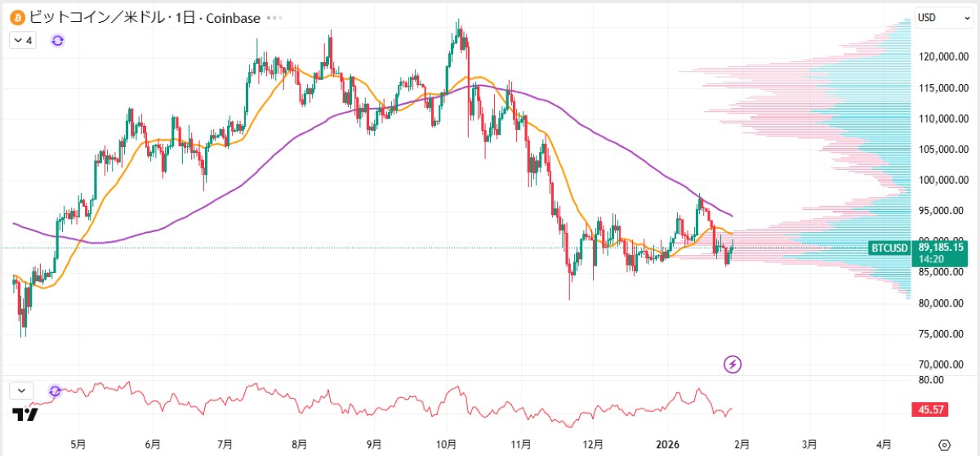The width and height of the screenshot is (980, 456).
Task: Click the 80.00 oscillator axis label
Action: click(931, 380)
